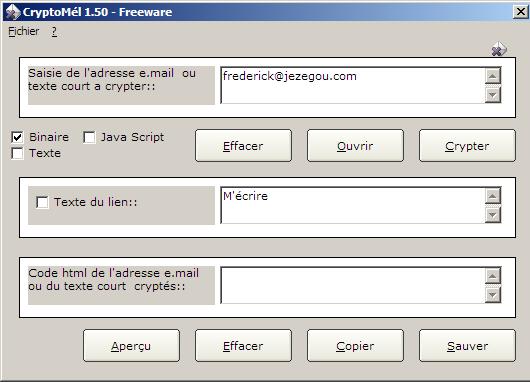Viewport: 530px width, 382px height.
Task: Check the Texte du lien checkbox
Action: pyautogui.click(x=42, y=202)
